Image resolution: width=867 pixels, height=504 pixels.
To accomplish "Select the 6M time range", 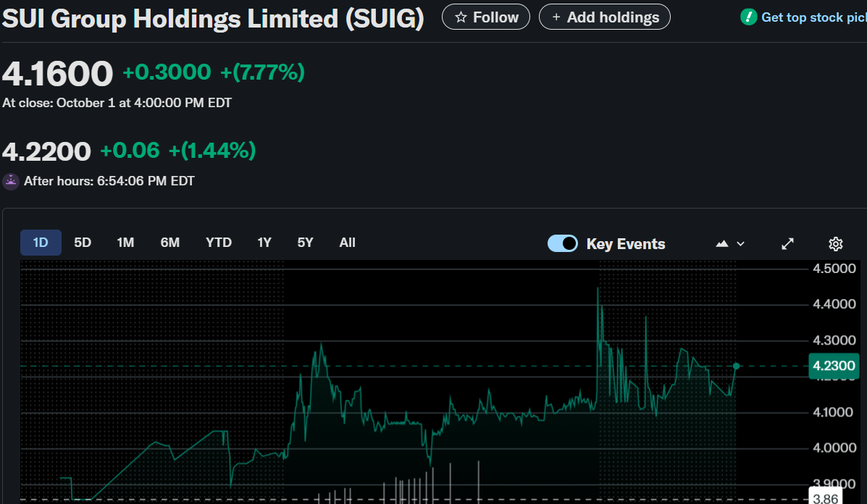I will [x=170, y=243].
